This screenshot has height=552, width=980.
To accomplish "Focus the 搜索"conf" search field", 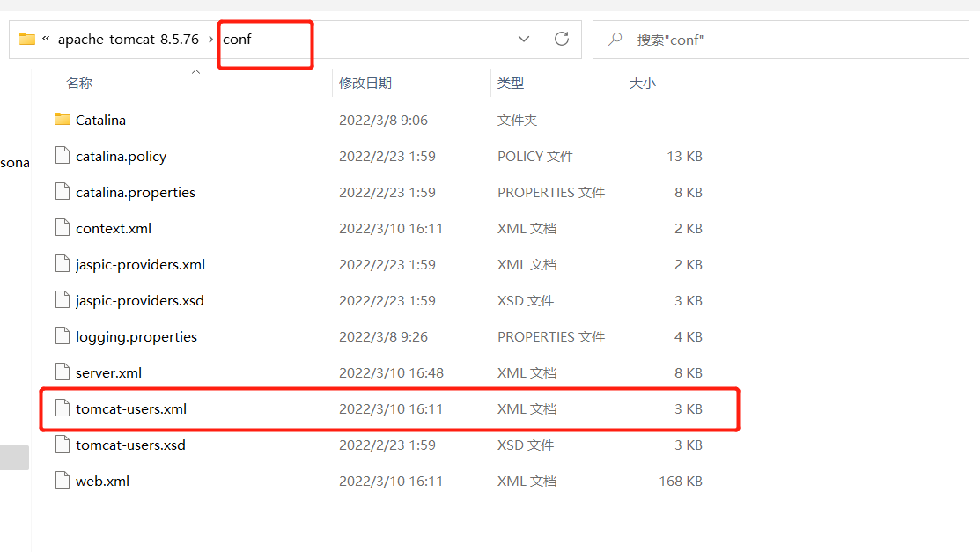I will 781,40.
